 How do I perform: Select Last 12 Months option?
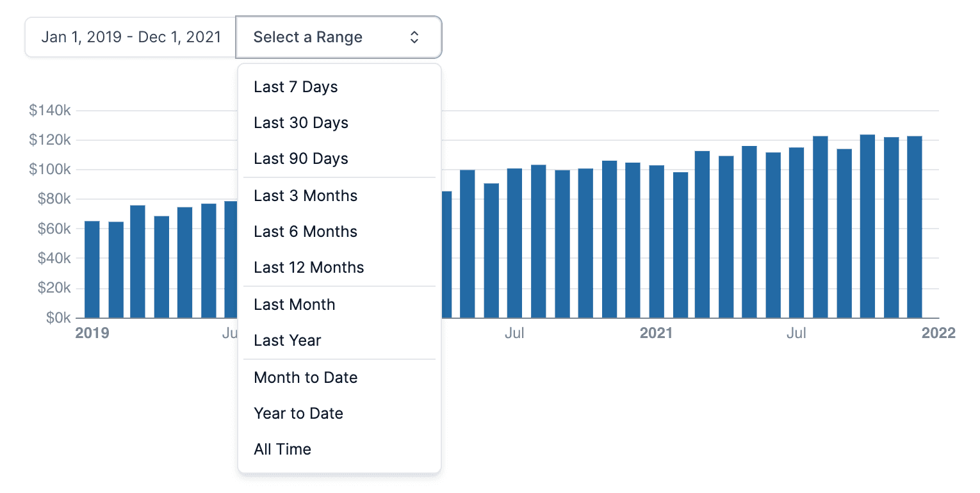(308, 268)
